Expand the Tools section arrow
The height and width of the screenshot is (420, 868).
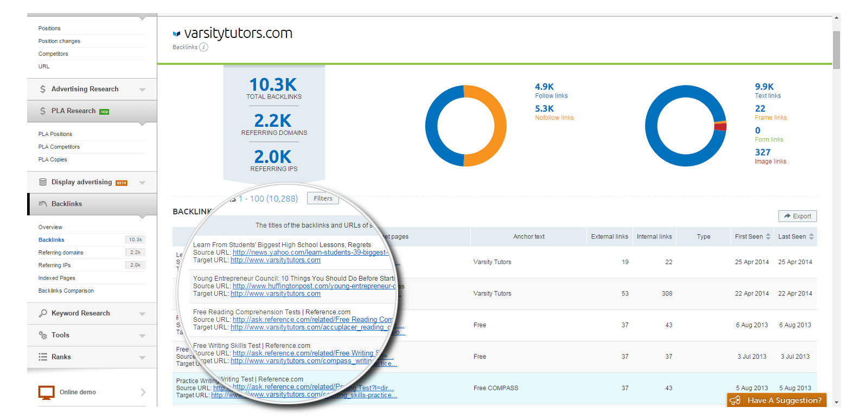(142, 335)
